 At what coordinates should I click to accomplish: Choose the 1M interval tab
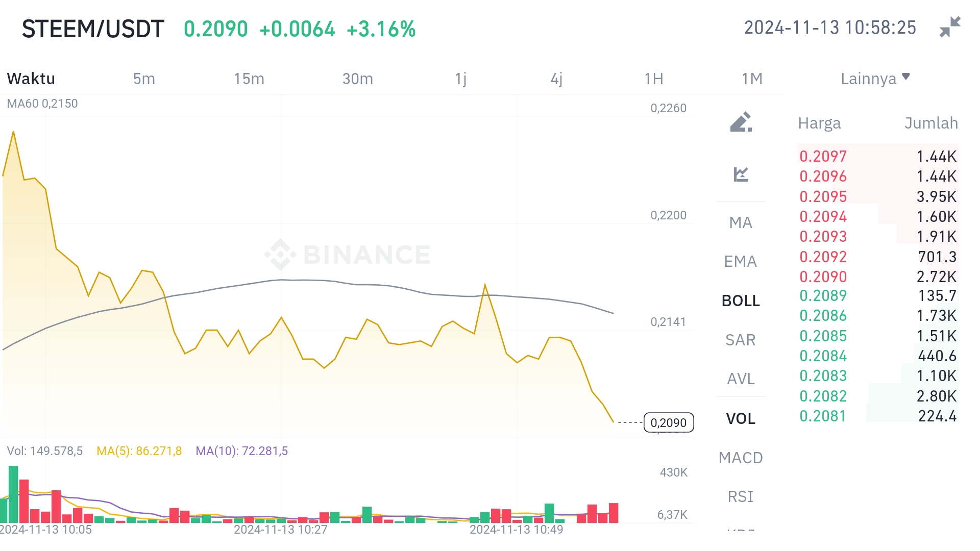[752, 79]
